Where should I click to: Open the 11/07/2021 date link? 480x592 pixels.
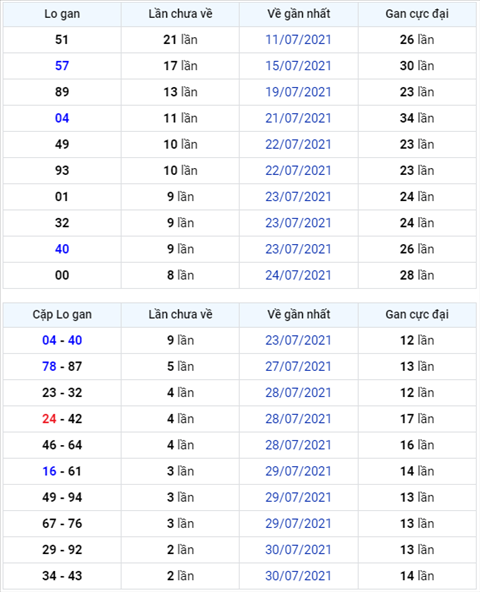point(298,40)
